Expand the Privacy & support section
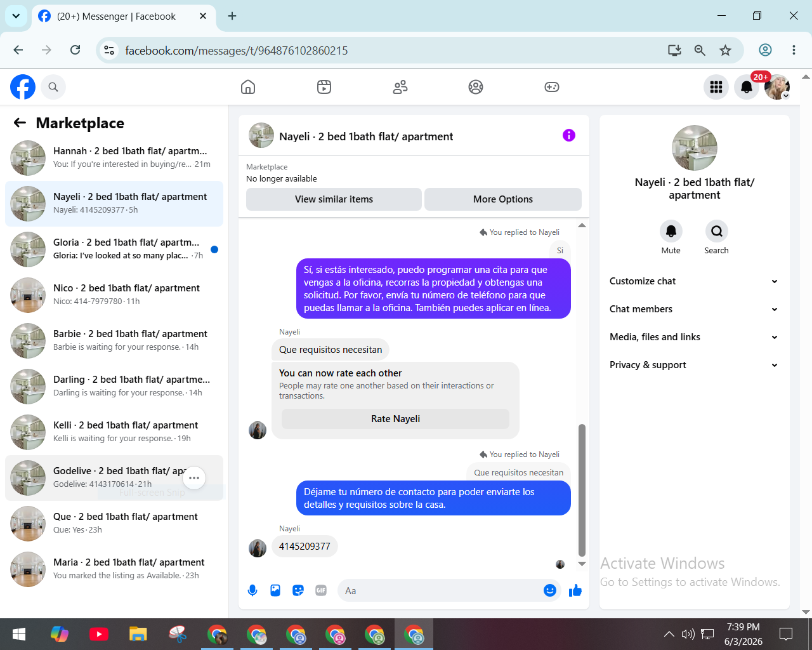Image resolution: width=812 pixels, height=650 pixels. coord(694,365)
